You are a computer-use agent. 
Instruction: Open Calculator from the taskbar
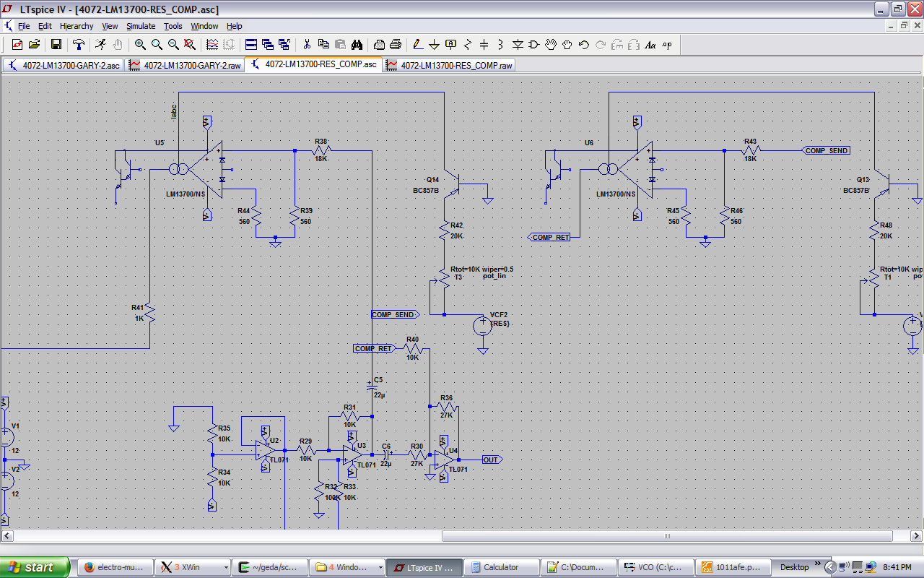point(501,567)
